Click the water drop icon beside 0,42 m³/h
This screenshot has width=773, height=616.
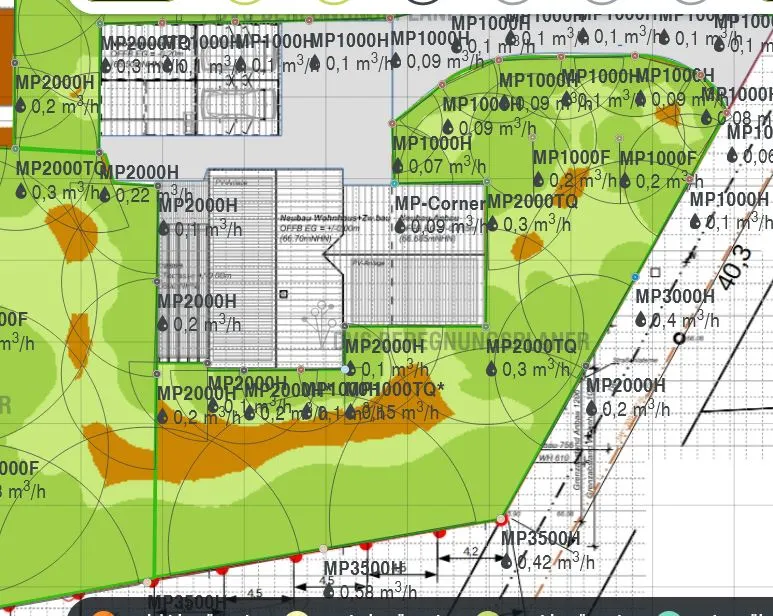point(506,561)
